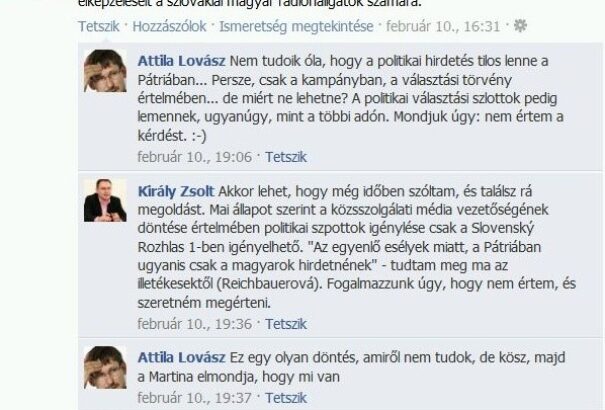Open Attila Lovász's avatar in last comment
The image size is (605, 410).
click(105, 367)
